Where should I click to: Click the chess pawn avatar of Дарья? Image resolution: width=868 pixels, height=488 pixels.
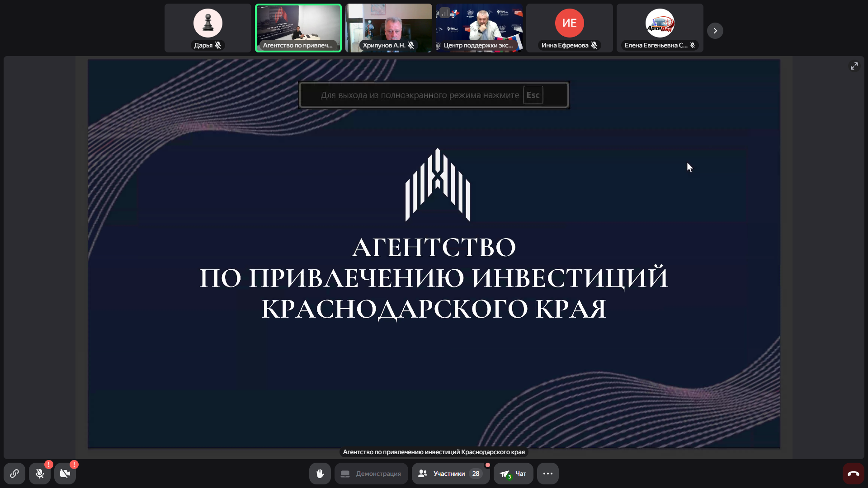(x=208, y=23)
